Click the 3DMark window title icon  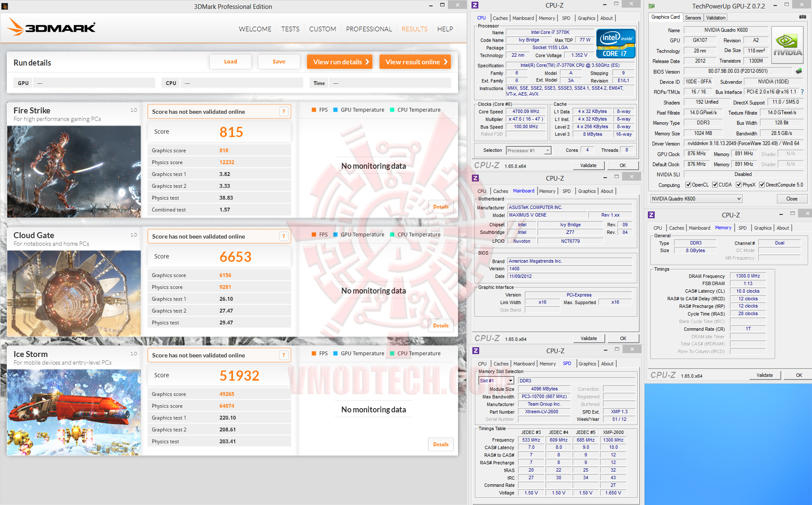[5, 6]
